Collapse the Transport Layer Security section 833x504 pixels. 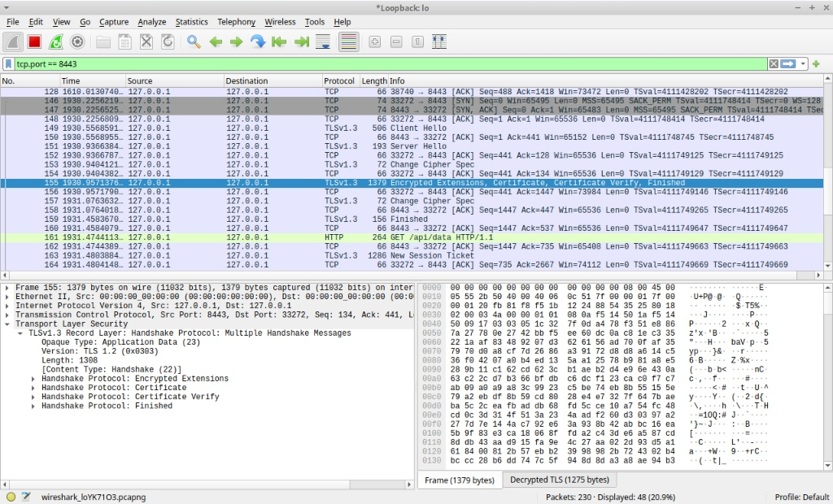pyautogui.click(x=7, y=324)
